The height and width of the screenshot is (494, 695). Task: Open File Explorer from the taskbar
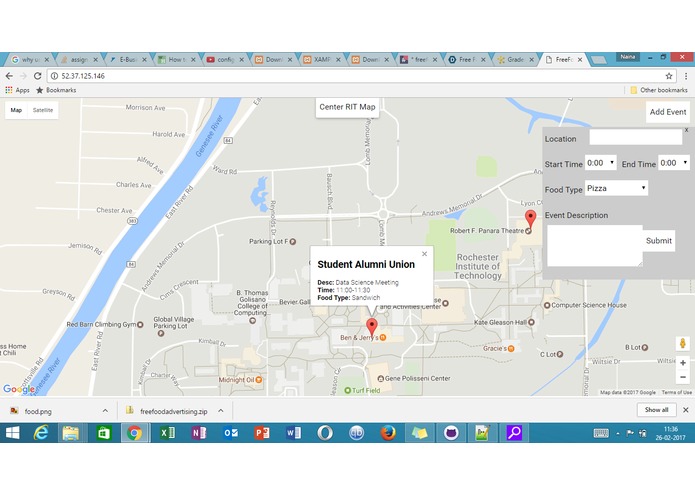tap(71, 433)
